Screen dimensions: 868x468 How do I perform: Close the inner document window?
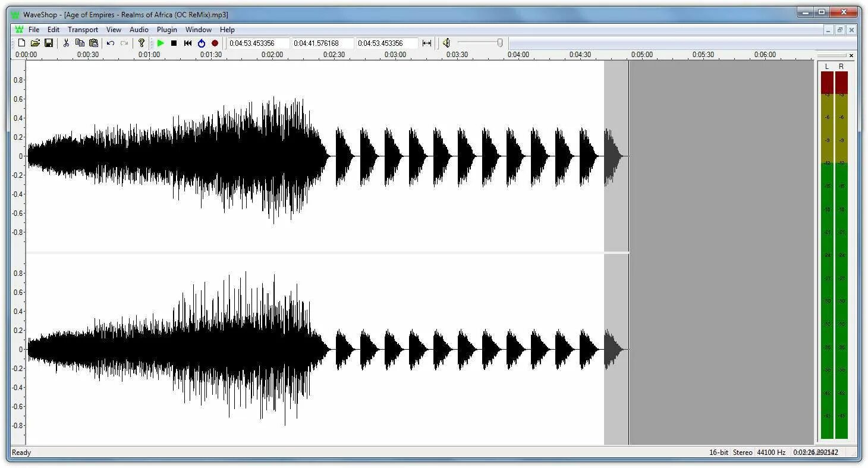tap(851, 30)
